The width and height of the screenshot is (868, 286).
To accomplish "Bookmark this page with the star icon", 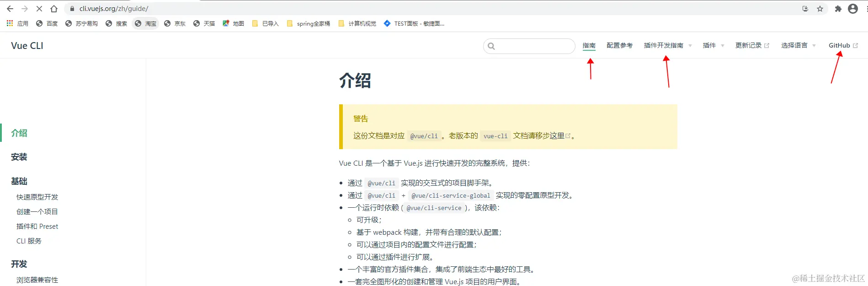I will (820, 9).
